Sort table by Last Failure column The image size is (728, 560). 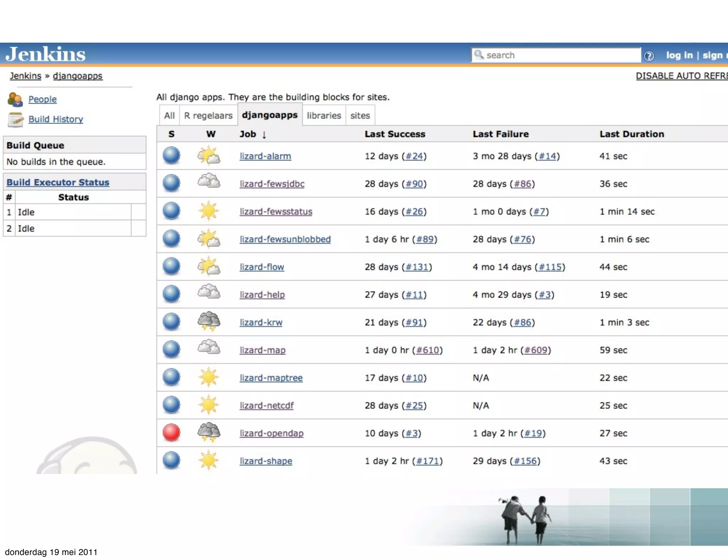pos(500,134)
